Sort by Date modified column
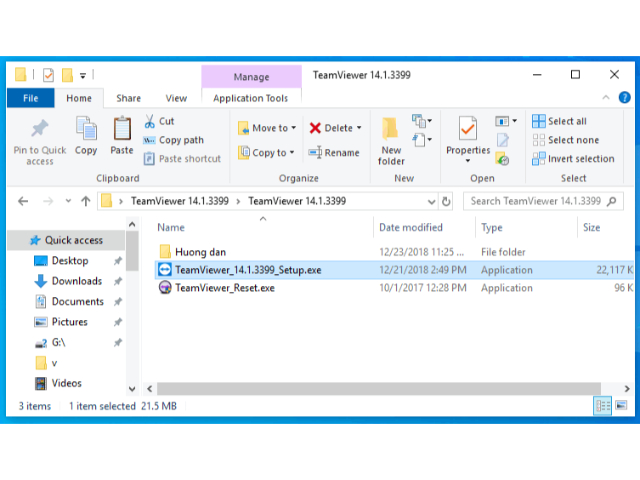This screenshot has height=480, width=640. coord(411,227)
